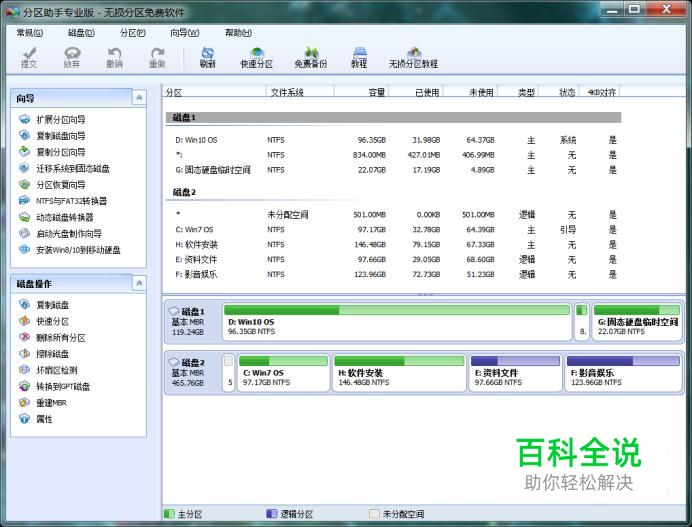Open 快速分区 quick partition from the toolbar
This screenshot has height=527, width=692.
[x=256, y=56]
